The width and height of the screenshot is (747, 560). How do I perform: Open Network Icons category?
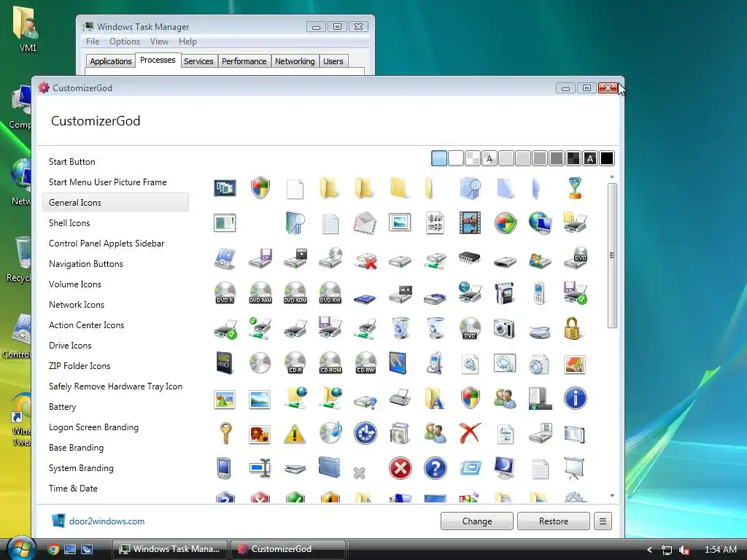76,305
